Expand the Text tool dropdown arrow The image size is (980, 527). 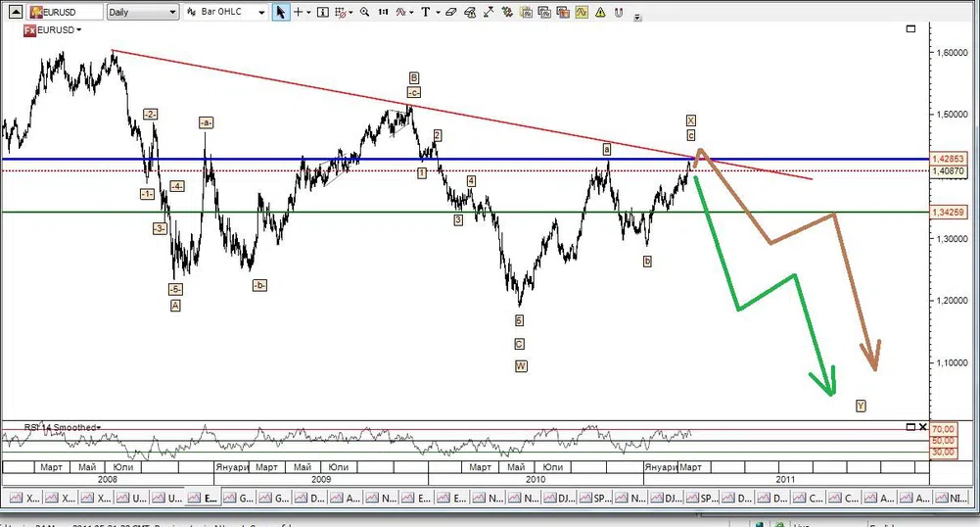point(438,13)
